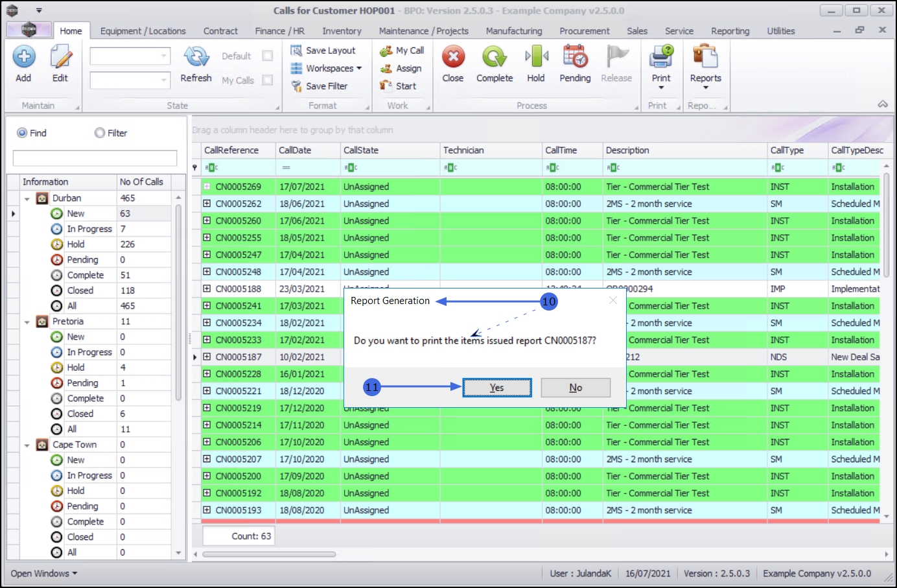Expand row CN0005262 details

207,204
